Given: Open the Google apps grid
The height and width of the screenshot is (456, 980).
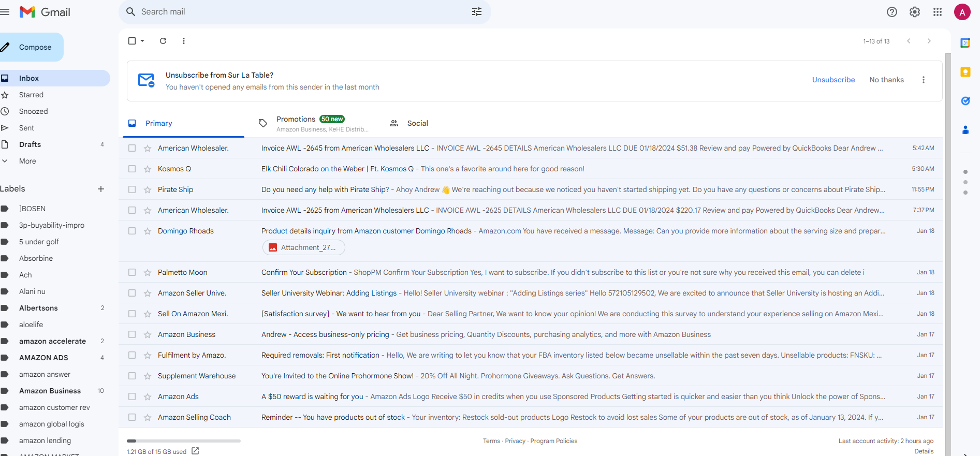Looking at the screenshot, I should click(938, 12).
